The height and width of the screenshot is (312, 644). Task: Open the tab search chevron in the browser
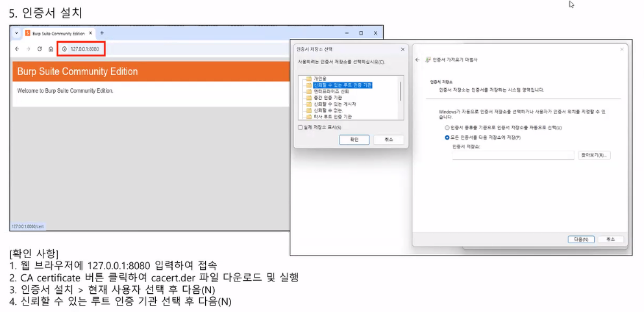[x=16, y=33]
